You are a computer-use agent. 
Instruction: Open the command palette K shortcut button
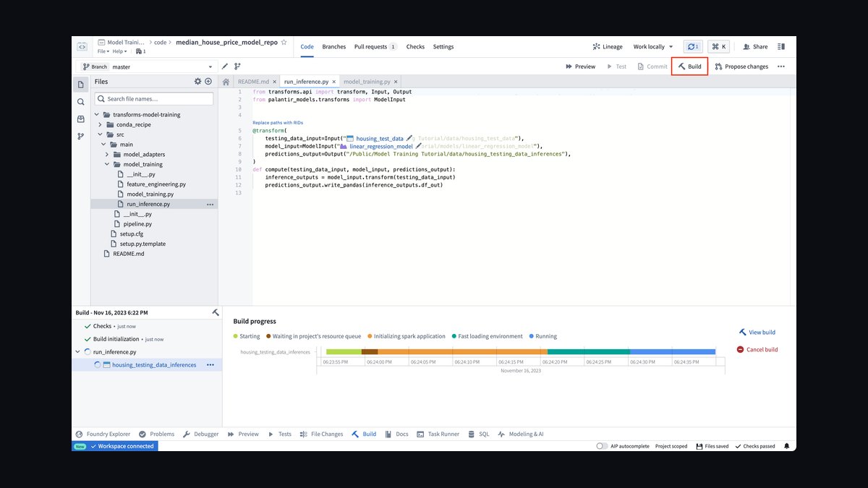pyautogui.click(x=718, y=46)
